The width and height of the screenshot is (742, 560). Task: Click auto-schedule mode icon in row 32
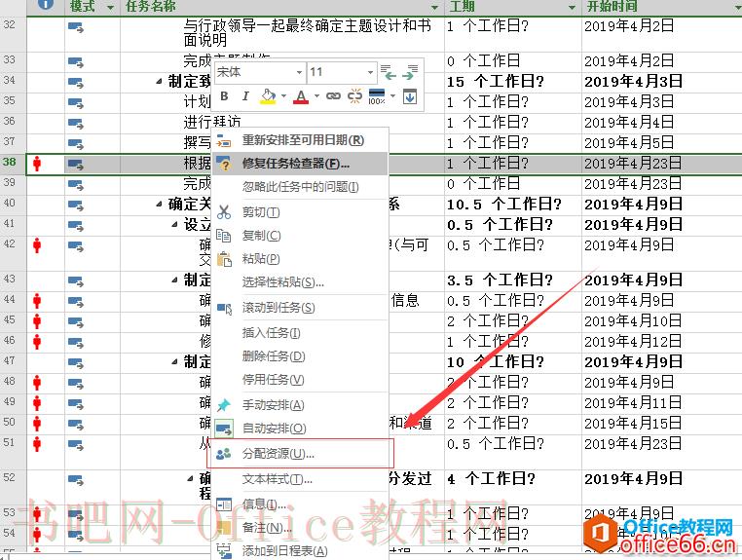point(76,27)
